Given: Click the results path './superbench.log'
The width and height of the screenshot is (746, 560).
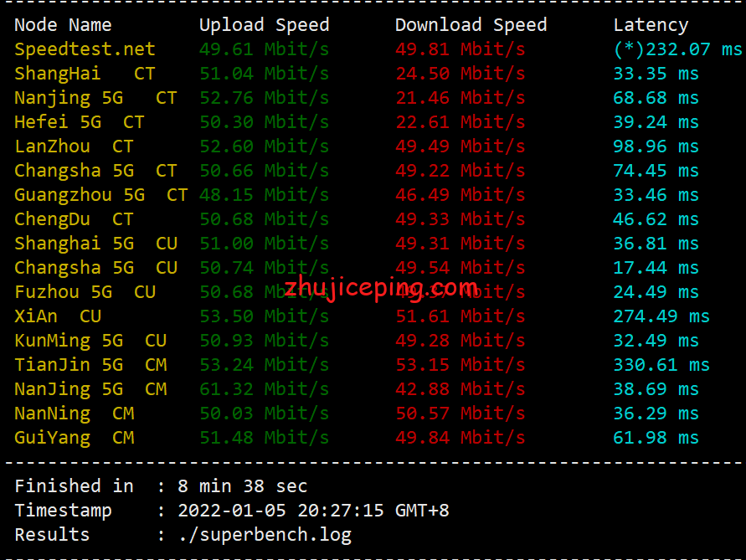Looking at the screenshot, I should click(x=265, y=534).
